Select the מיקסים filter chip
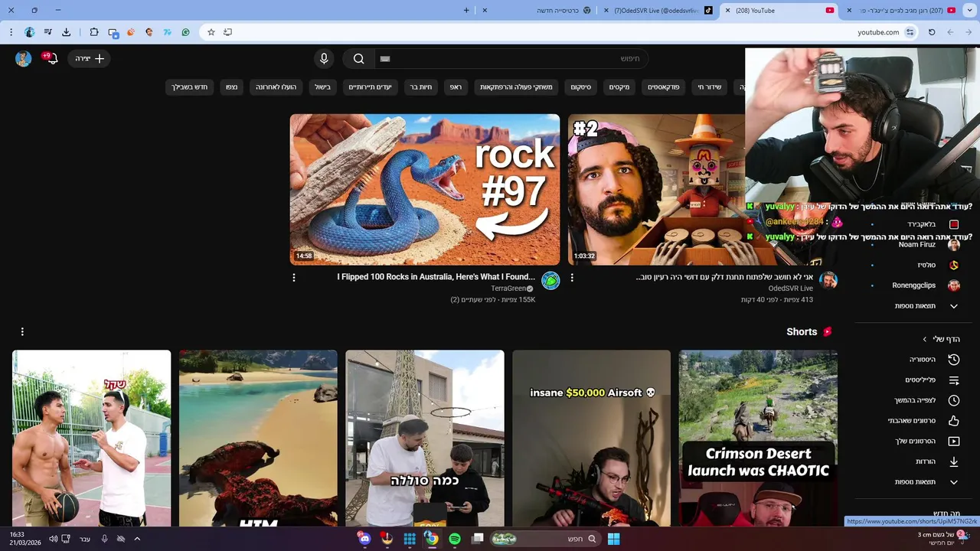The width and height of the screenshot is (980, 551). (x=619, y=87)
